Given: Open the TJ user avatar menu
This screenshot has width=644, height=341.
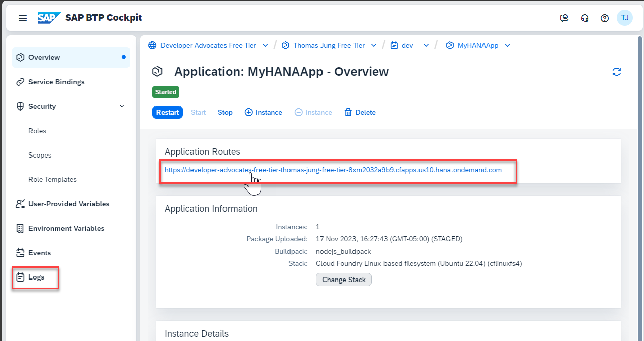Looking at the screenshot, I should pyautogui.click(x=625, y=18).
